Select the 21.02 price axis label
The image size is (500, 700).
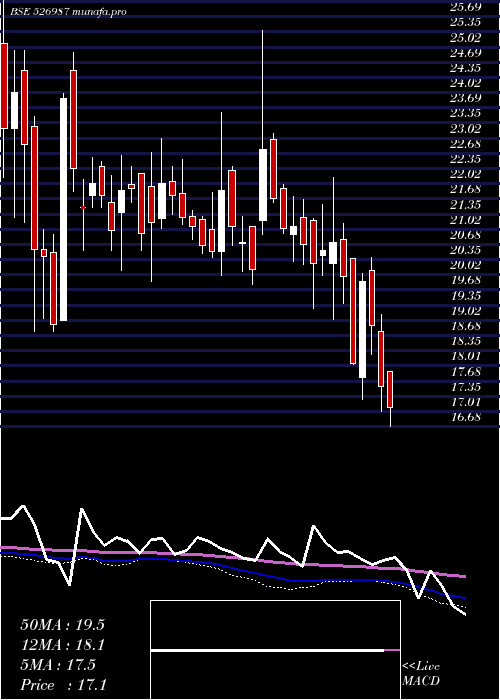click(x=465, y=220)
